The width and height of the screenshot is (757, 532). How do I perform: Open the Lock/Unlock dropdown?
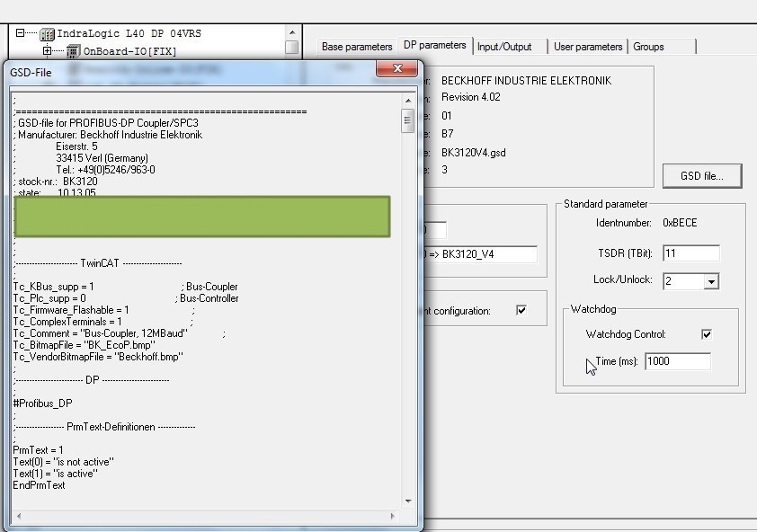[x=710, y=281]
